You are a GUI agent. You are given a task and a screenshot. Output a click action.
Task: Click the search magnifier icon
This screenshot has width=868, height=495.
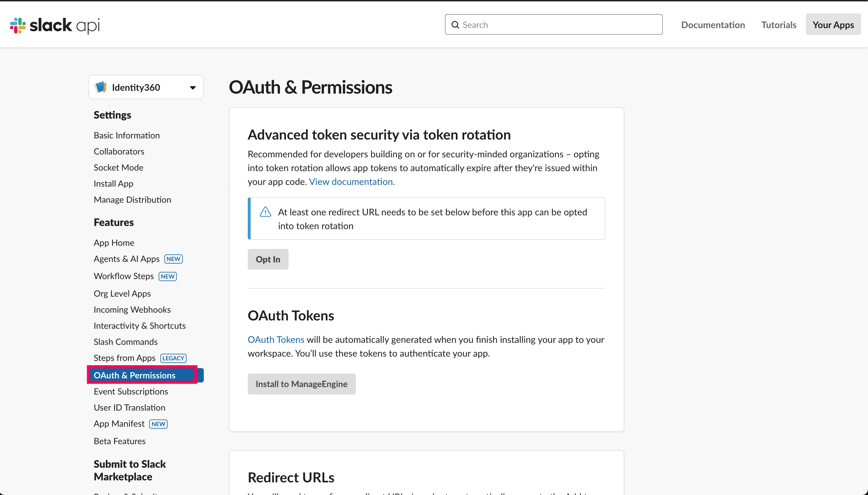click(455, 25)
